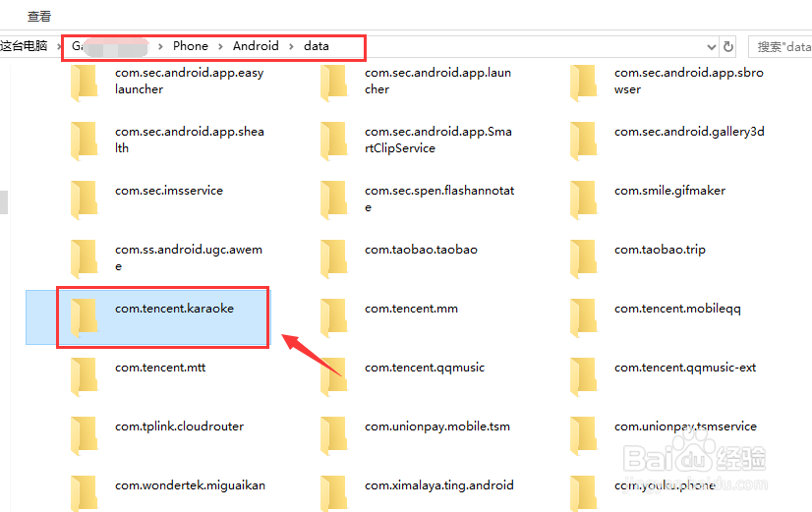The image size is (812, 512).
Task: Select the com.tencent.mm folder icon
Action: point(334,317)
